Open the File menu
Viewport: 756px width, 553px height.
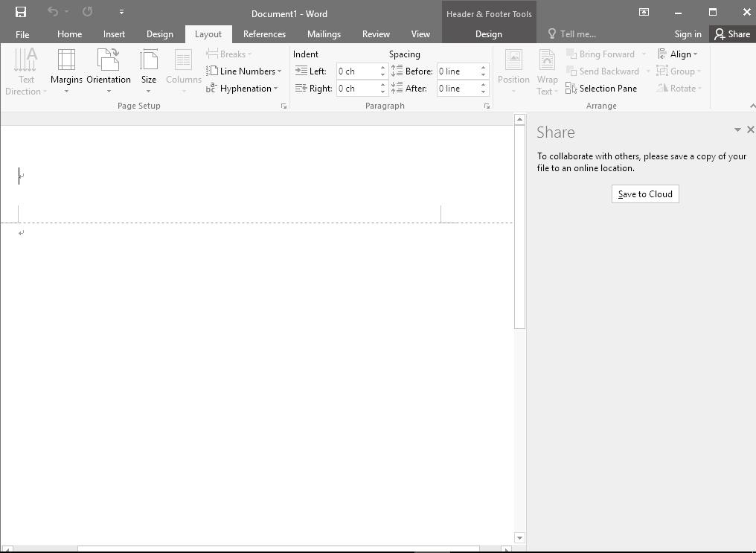22,34
